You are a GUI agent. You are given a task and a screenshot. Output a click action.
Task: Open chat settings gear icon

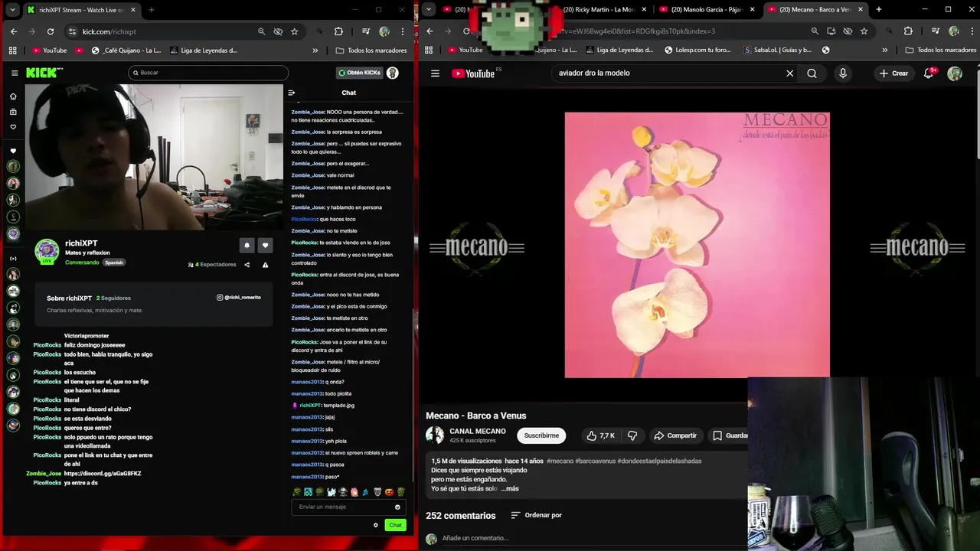click(x=376, y=525)
